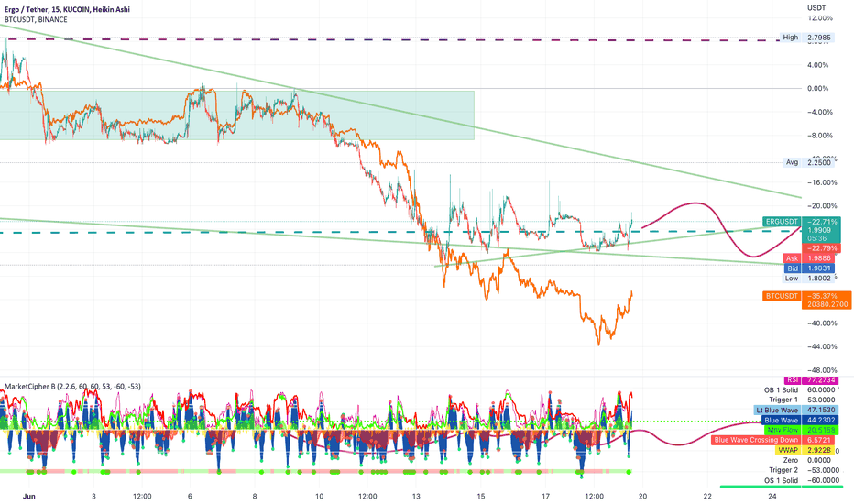Click the -40.00% price scale level
Image resolution: width=854 pixels, height=504 pixels.
[820, 323]
